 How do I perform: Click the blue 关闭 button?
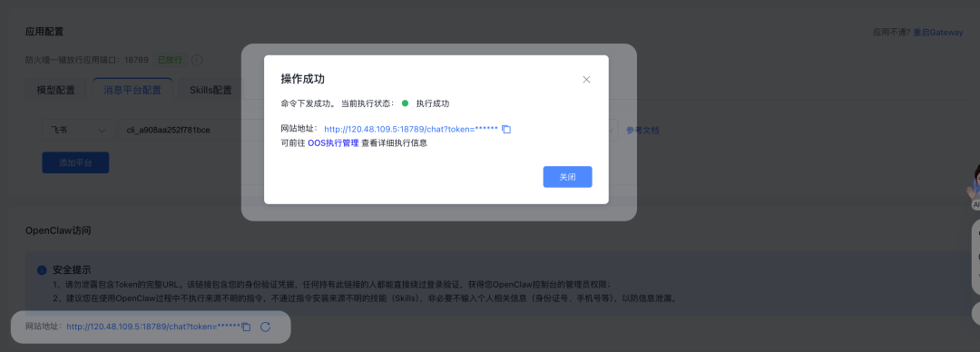tap(567, 177)
